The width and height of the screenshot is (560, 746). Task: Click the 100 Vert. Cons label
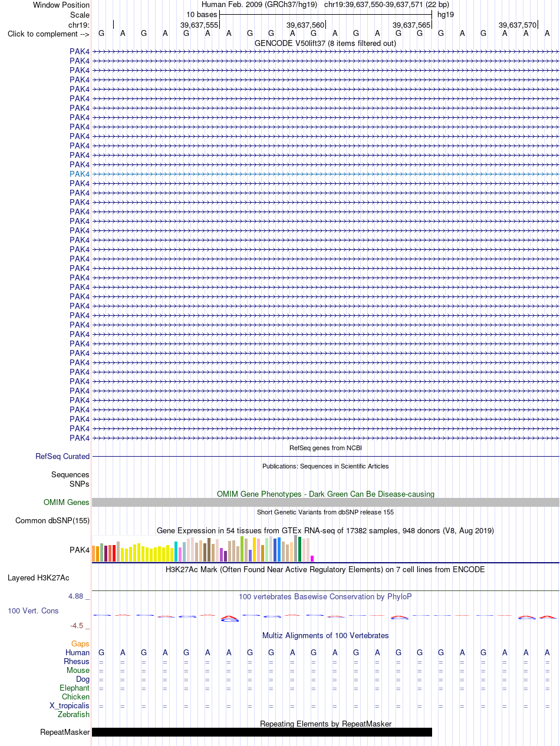[x=33, y=610]
